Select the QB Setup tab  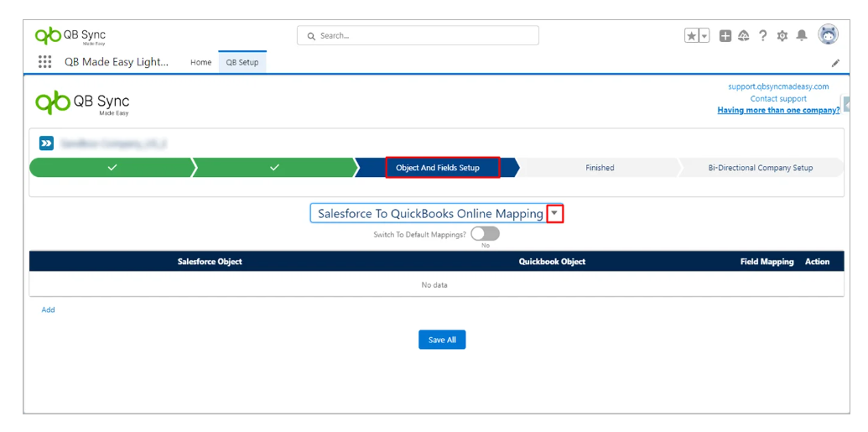point(242,62)
